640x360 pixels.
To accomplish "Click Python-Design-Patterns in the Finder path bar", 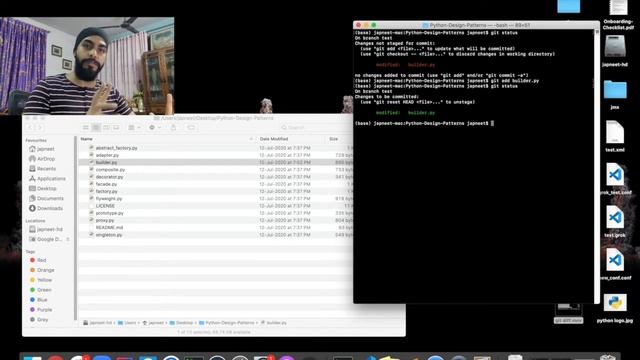I will 227,323.
